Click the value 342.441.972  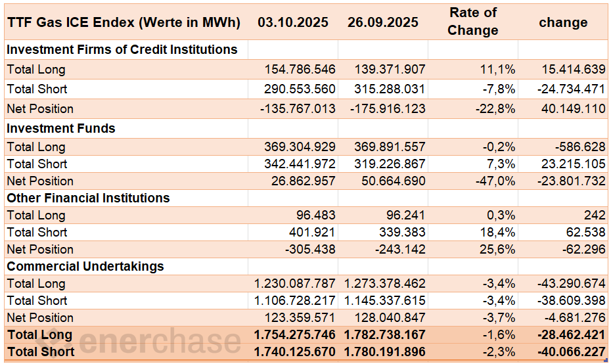[x=300, y=164]
